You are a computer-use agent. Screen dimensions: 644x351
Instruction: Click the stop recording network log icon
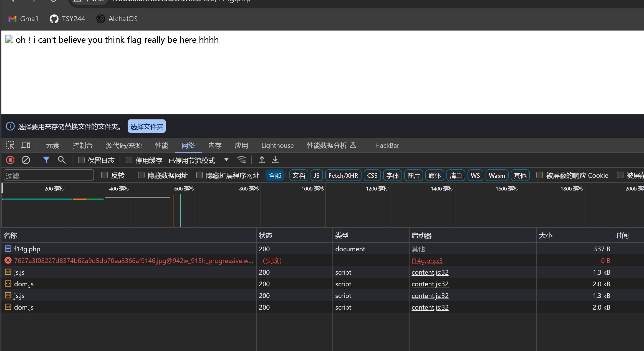pyautogui.click(x=10, y=160)
